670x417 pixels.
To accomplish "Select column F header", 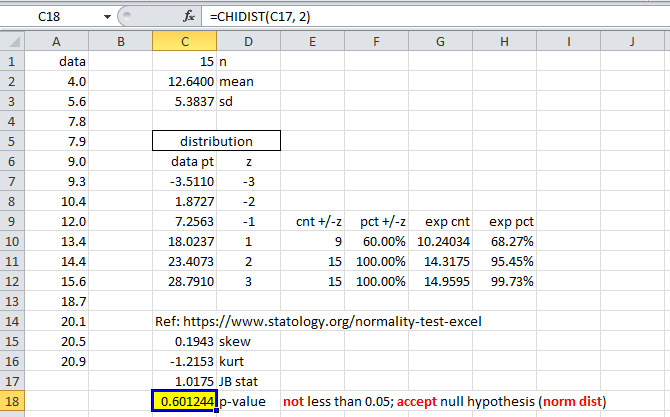I will (376, 41).
